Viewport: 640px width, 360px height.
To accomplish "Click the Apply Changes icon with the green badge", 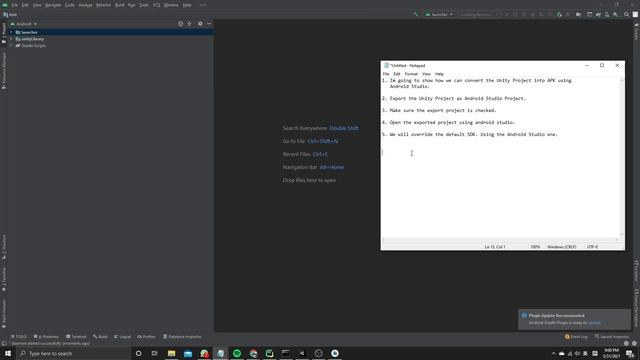I will 559,14.
